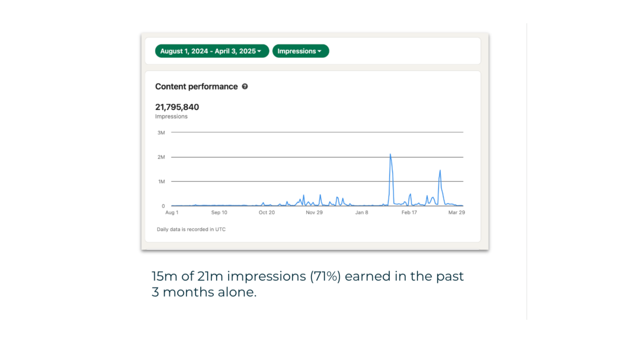Click the help icon beside Content performance
This screenshot has width=644, height=343.
[245, 86]
